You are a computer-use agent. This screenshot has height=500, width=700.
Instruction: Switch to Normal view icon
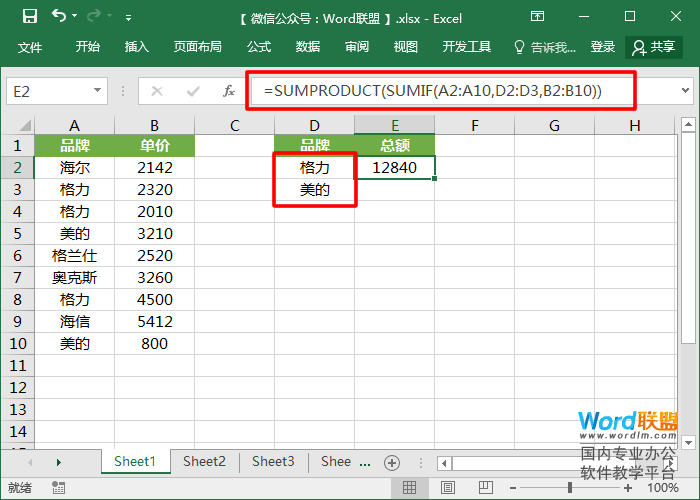click(409, 488)
